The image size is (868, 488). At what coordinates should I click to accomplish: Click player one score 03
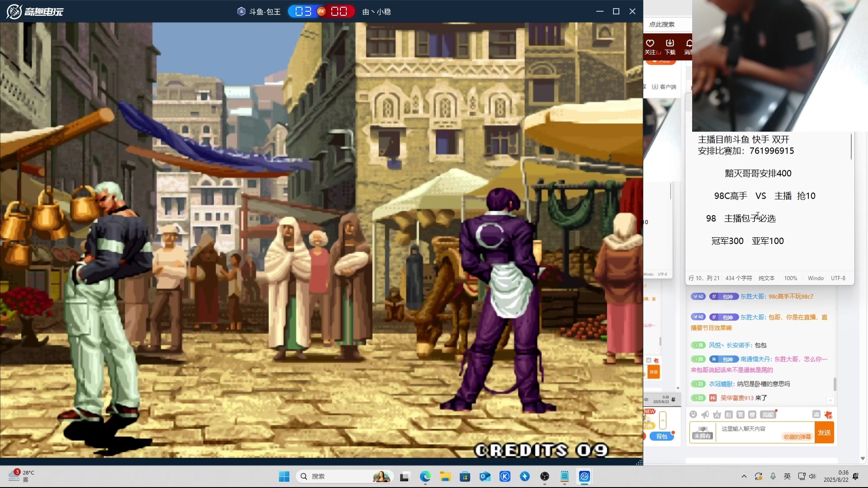303,11
